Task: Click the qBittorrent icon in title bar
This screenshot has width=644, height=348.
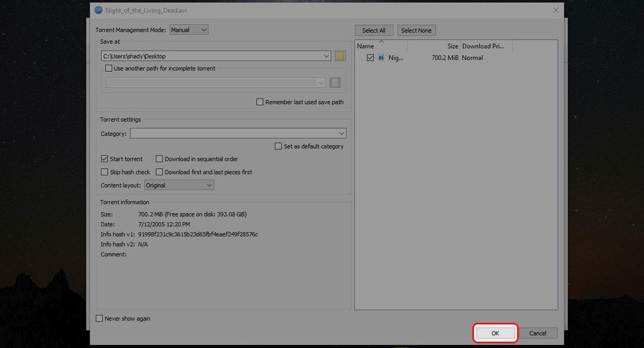Action: pyautogui.click(x=98, y=10)
